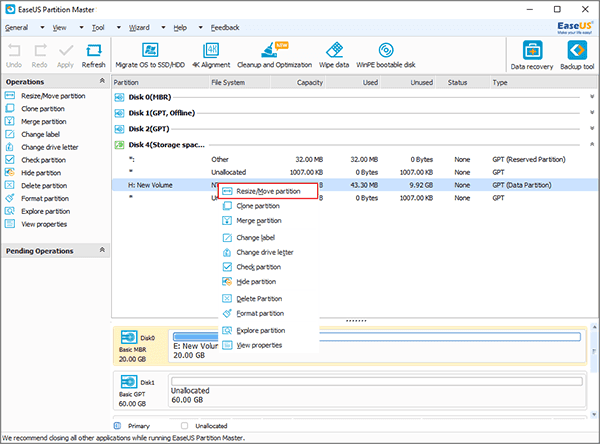Select Change label in context menu
The width and height of the screenshot is (600, 444).
pyautogui.click(x=269, y=238)
